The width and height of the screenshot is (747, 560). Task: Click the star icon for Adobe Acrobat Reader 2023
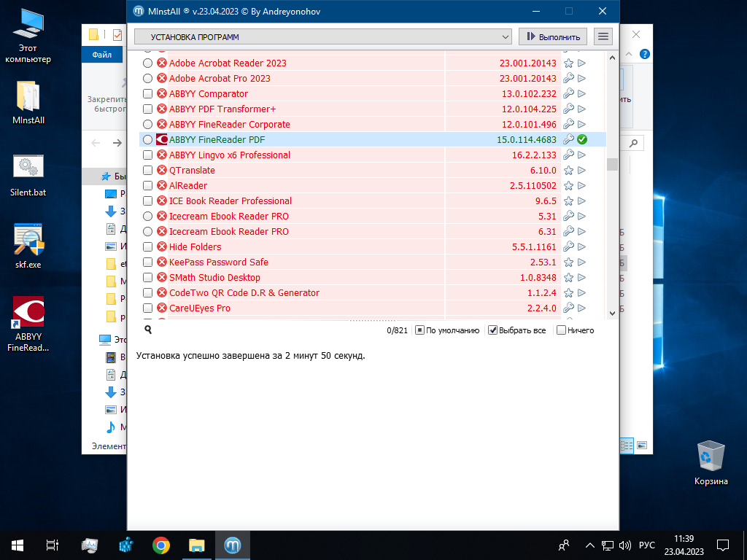pos(568,63)
